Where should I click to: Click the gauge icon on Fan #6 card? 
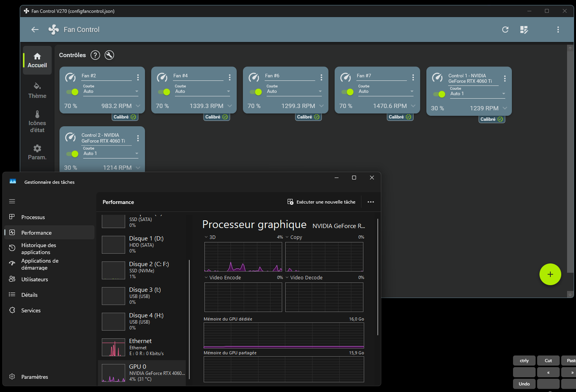point(254,77)
